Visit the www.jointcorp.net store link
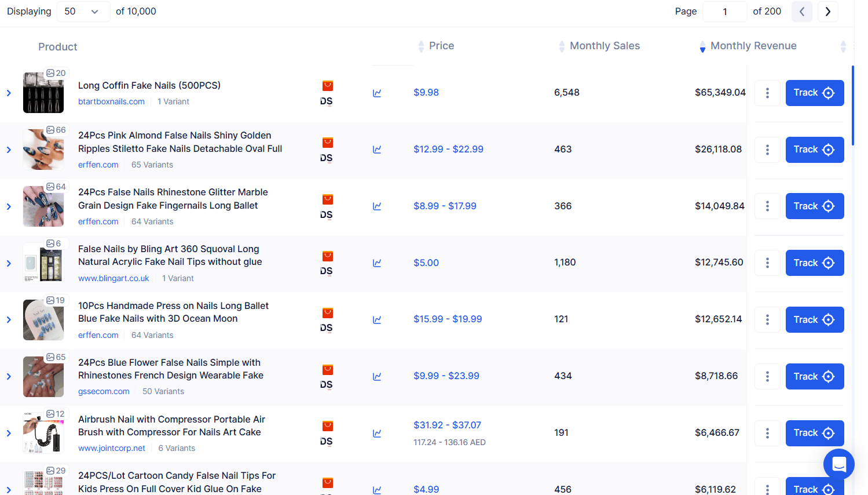The image size is (868, 495). (112, 448)
